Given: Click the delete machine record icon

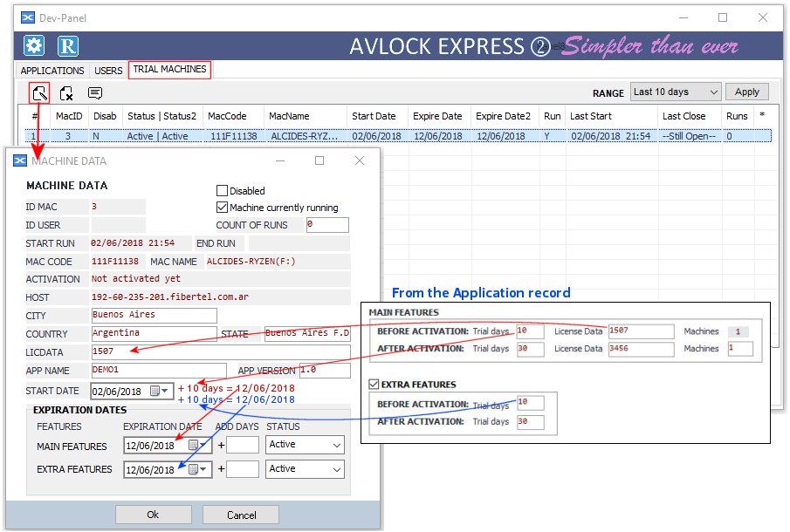Looking at the screenshot, I should (x=66, y=93).
